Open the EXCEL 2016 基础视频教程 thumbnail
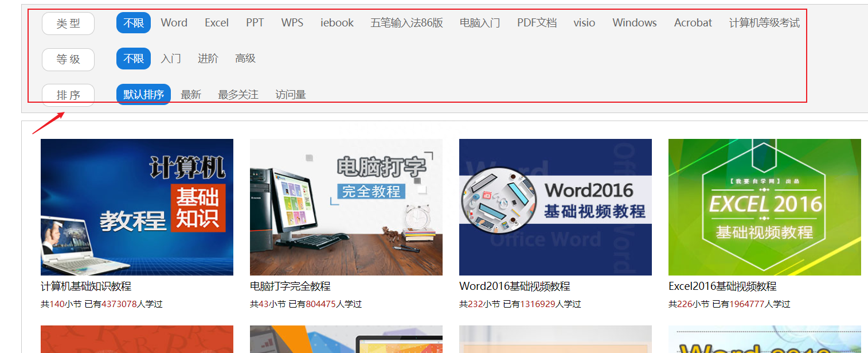 [765, 207]
